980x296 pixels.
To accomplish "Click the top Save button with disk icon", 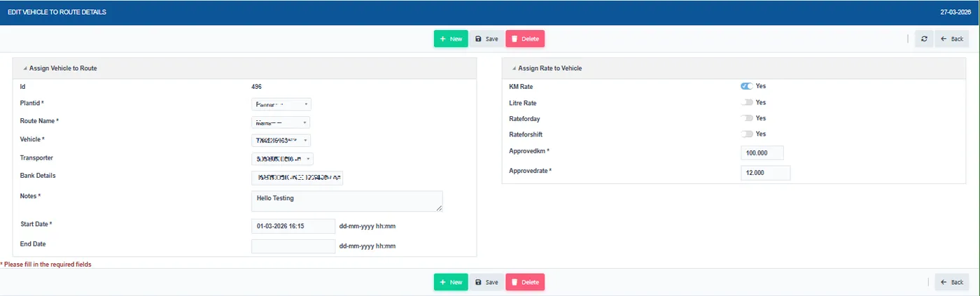I will (x=486, y=39).
